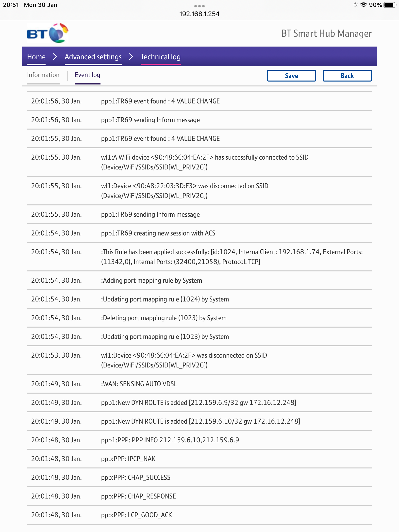Click the Back button

[x=347, y=76]
